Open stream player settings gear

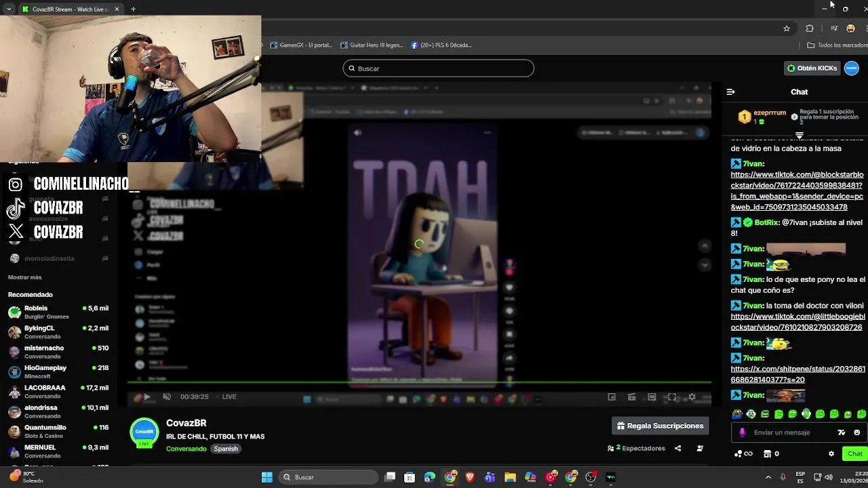coord(692,396)
